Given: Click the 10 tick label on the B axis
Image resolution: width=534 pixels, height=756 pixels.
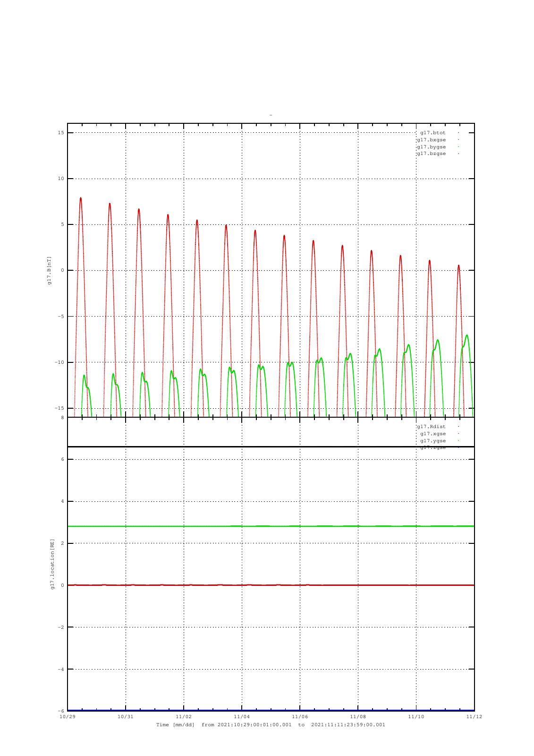Looking at the screenshot, I should coord(61,179).
